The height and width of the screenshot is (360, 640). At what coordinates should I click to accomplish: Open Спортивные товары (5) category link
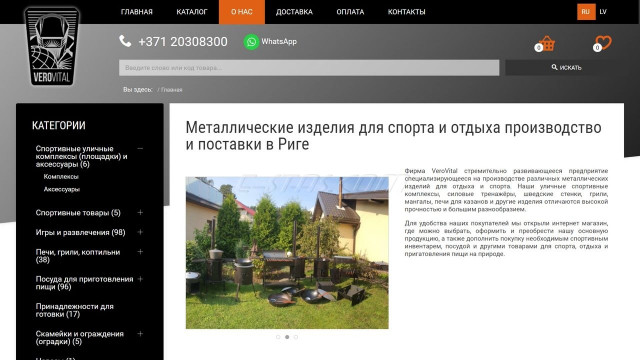(x=78, y=213)
